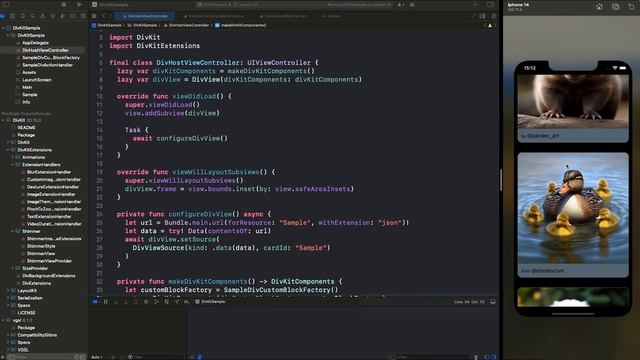The width and height of the screenshot is (640, 360).
Task: Open Auto variables scope selector
Action: [x=97, y=357]
